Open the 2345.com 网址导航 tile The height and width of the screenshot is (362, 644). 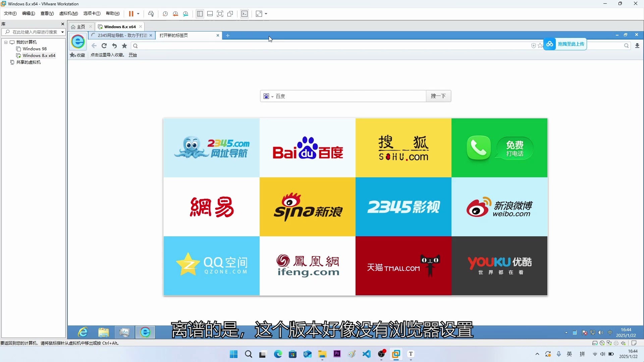click(212, 148)
